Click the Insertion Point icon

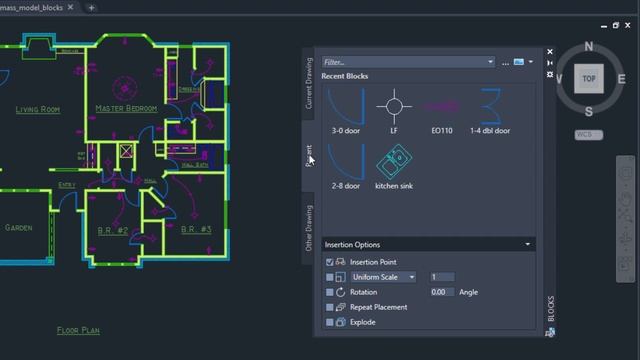point(340,262)
